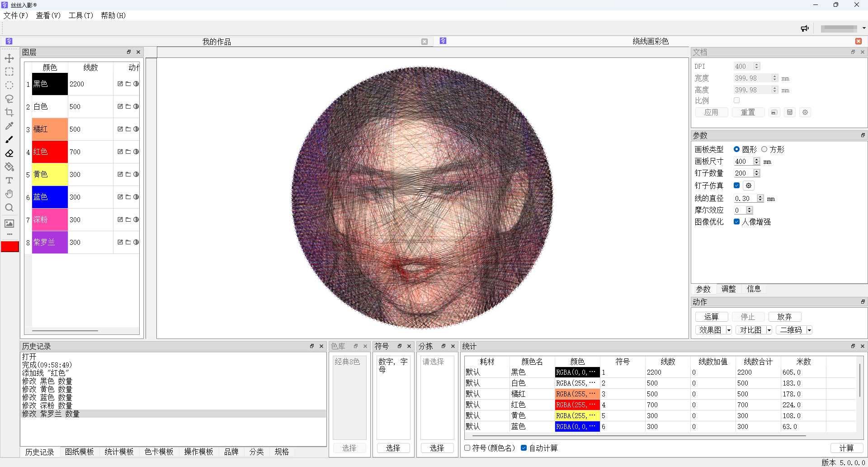Click the red foreground color swatch
This screenshot has height=467, width=868.
coord(10,247)
